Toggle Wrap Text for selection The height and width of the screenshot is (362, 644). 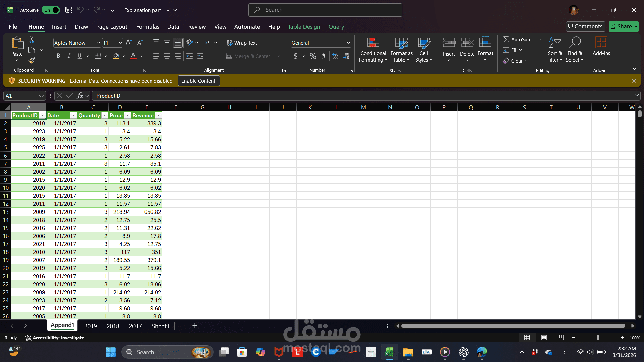242,43
